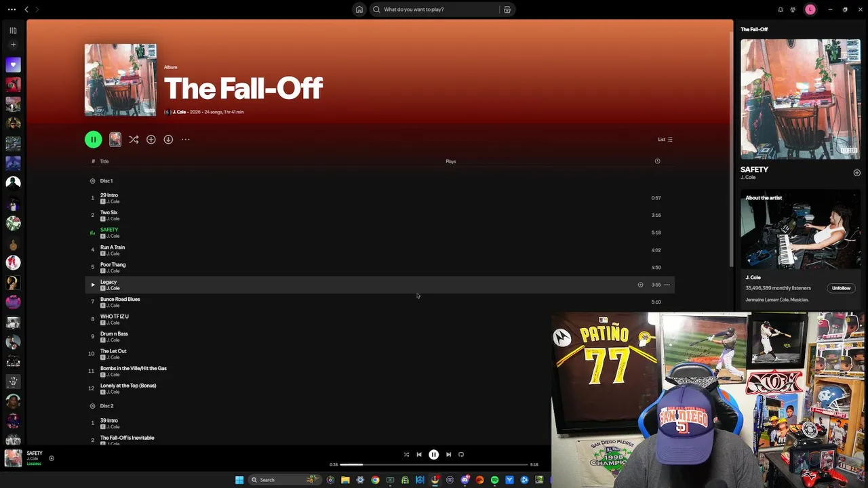Viewport: 868px width, 488px height.
Task: Click the taskbar Search box
Action: [x=285, y=480]
